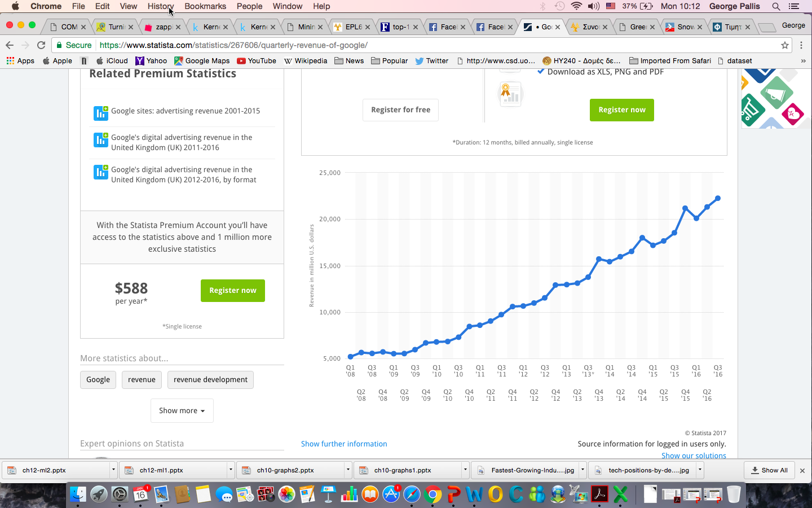This screenshot has width=812, height=508.
Task: Open the Wikipedia bookmark
Action: tap(306, 61)
